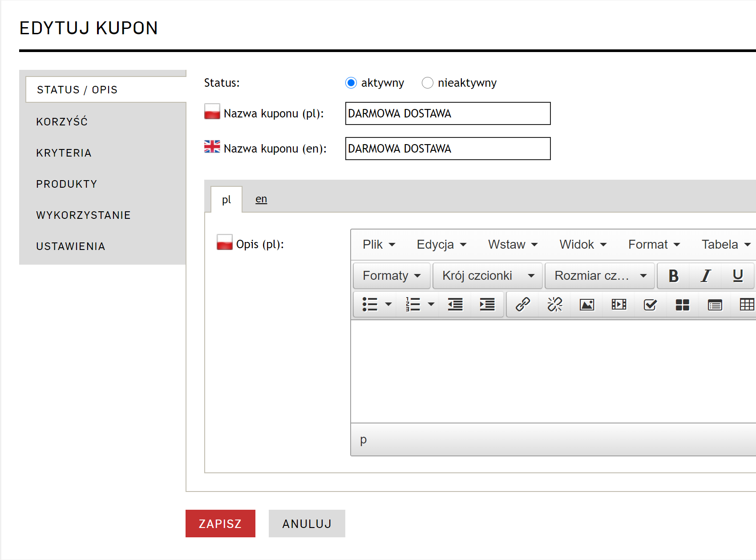Apply italic formatting in the editor
This screenshot has height=560, width=756.
click(x=705, y=276)
